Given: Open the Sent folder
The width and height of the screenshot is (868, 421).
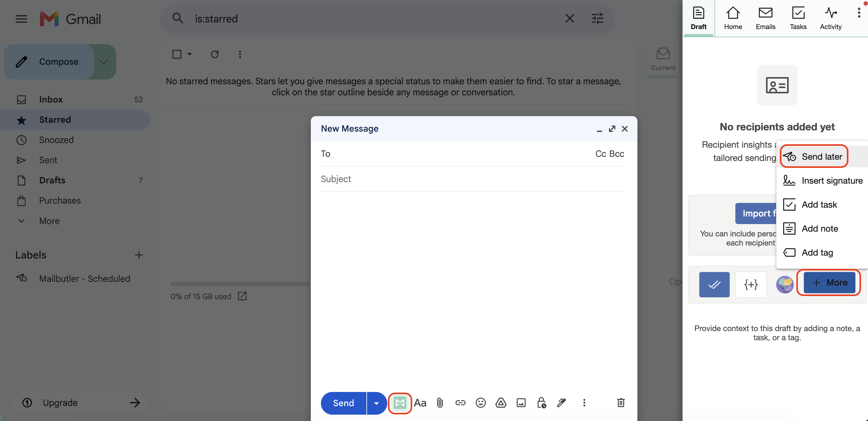Looking at the screenshot, I should (75, 160).
